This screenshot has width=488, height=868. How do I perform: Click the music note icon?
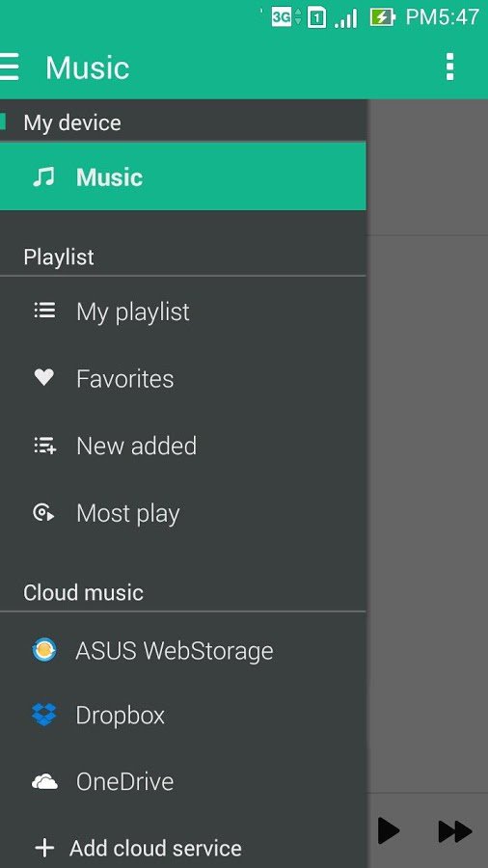point(43,177)
